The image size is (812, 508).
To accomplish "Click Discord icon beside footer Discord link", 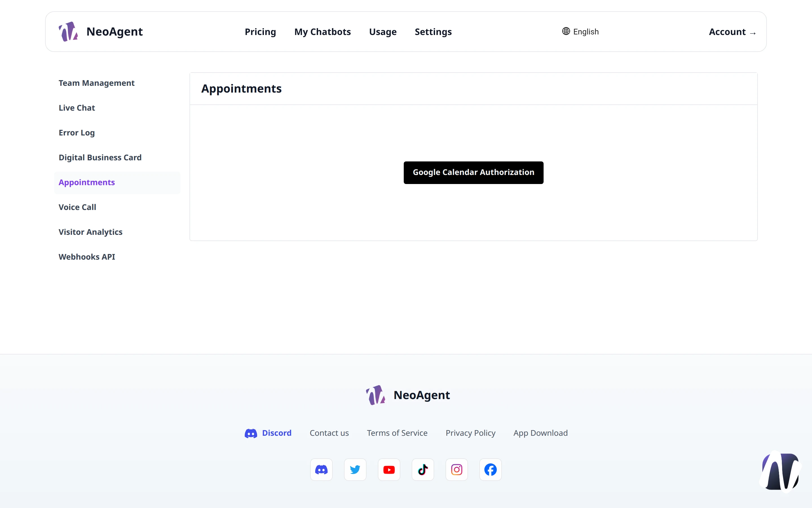I will click(x=251, y=433).
